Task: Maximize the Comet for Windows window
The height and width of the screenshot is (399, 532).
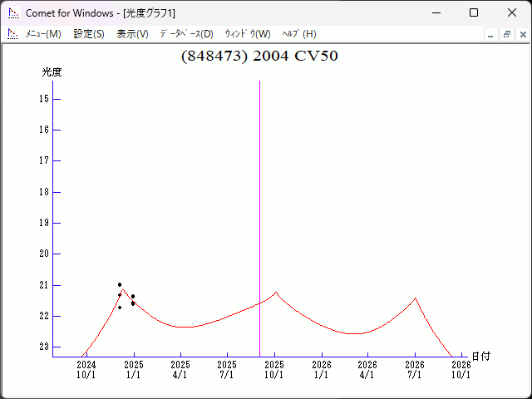Action: pyautogui.click(x=474, y=13)
